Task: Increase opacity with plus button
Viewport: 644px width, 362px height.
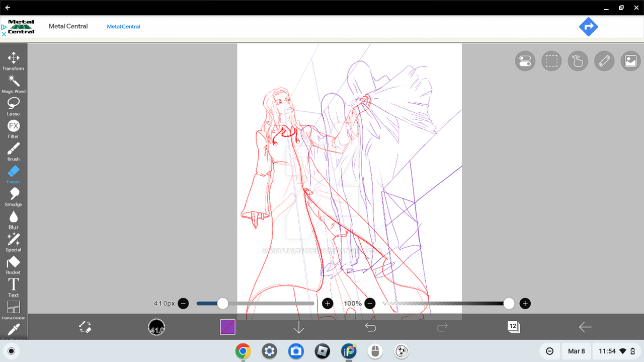Action: click(x=525, y=303)
